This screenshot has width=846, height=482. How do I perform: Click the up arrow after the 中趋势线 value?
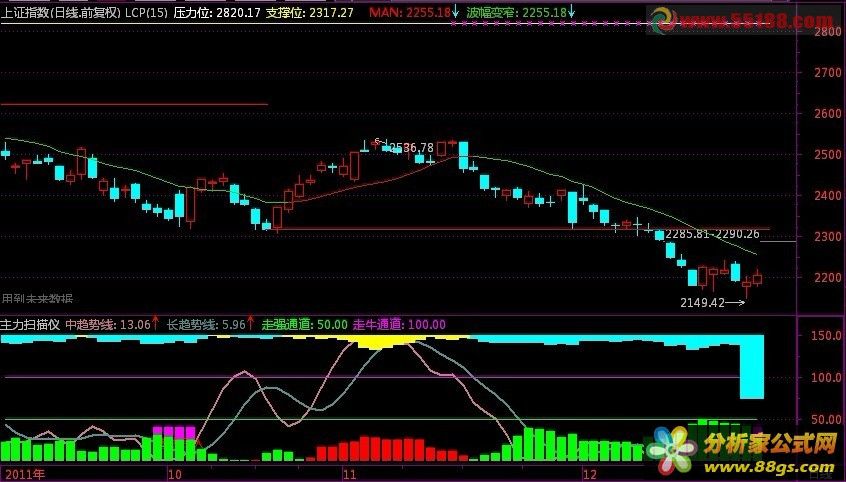(155, 323)
